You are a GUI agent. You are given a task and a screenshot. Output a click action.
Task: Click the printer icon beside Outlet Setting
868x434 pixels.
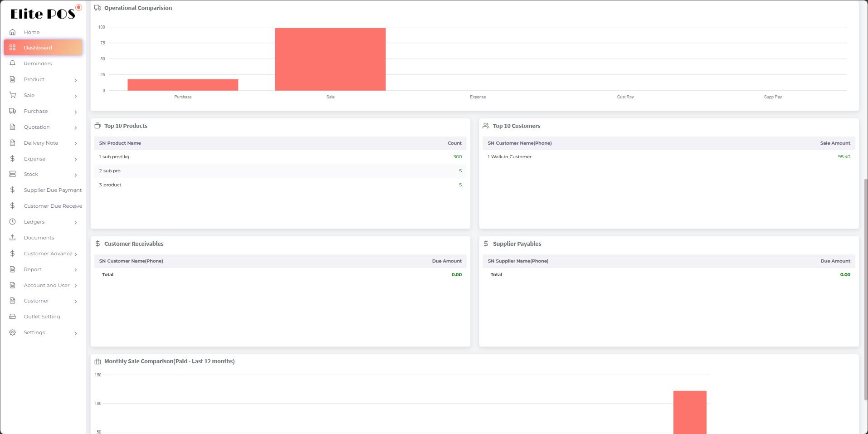12,317
